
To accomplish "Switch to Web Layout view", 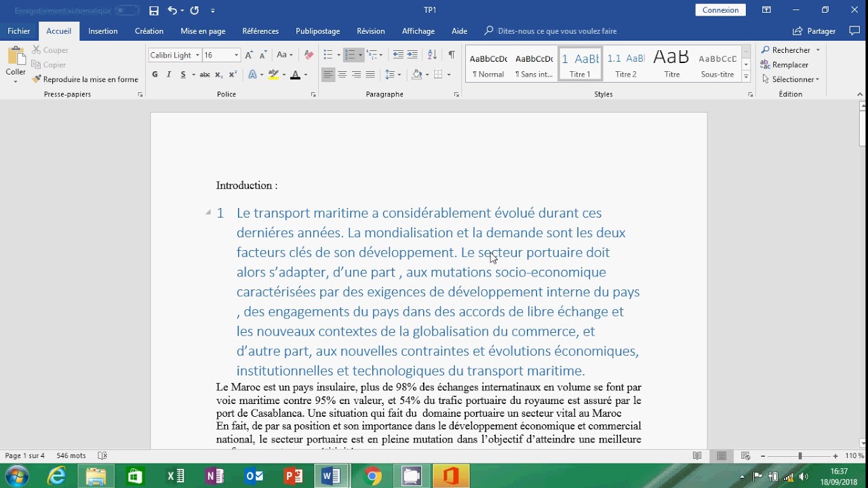I will (x=746, y=456).
